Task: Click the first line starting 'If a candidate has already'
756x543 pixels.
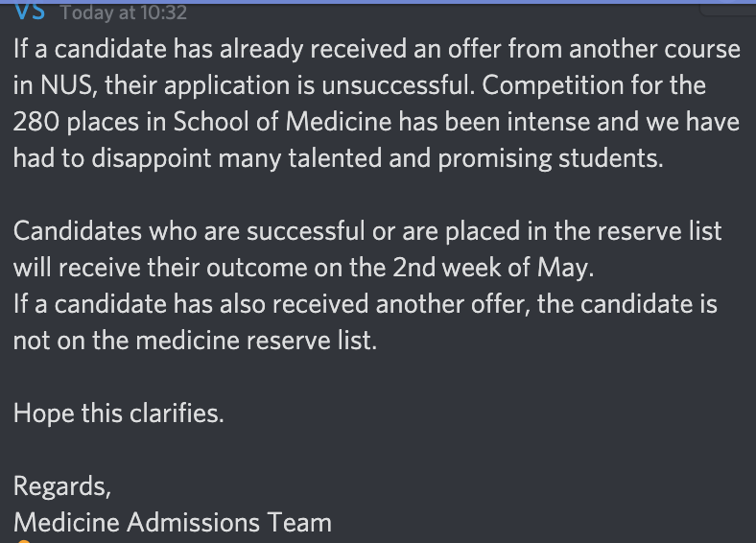Action: (376, 49)
